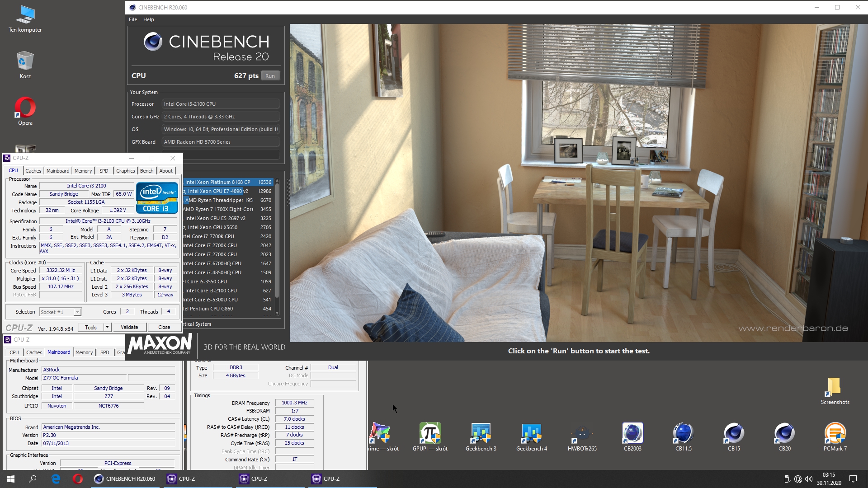The height and width of the screenshot is (488, 868).
Task: Open network tray icon
Action: point(798,479)
